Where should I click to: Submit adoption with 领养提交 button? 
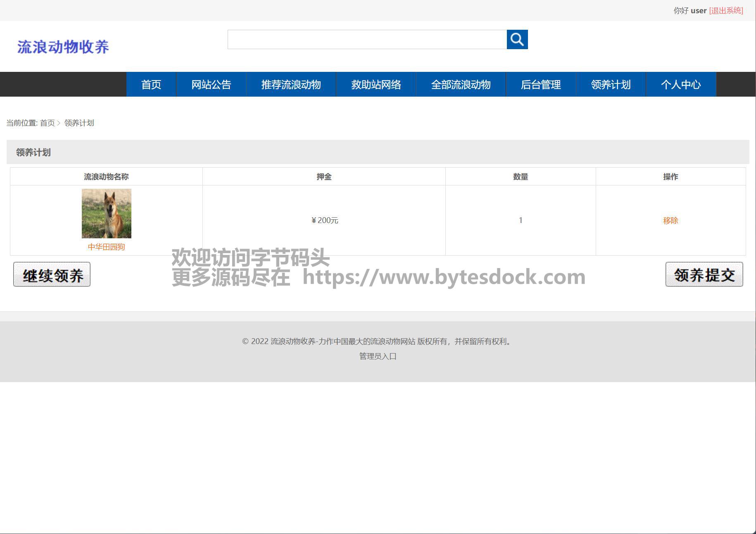coord(704,275)
